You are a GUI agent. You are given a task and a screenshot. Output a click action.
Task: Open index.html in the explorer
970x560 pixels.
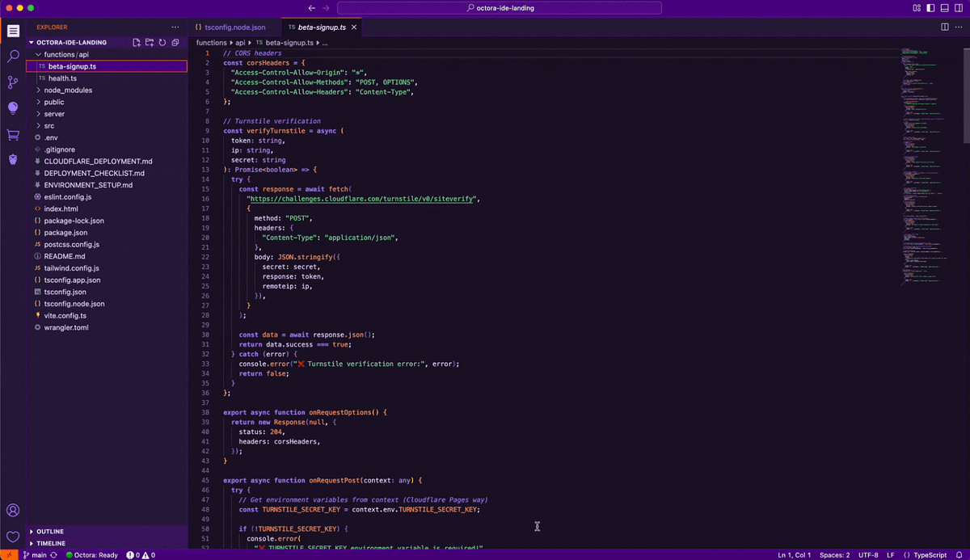[106, 208]
